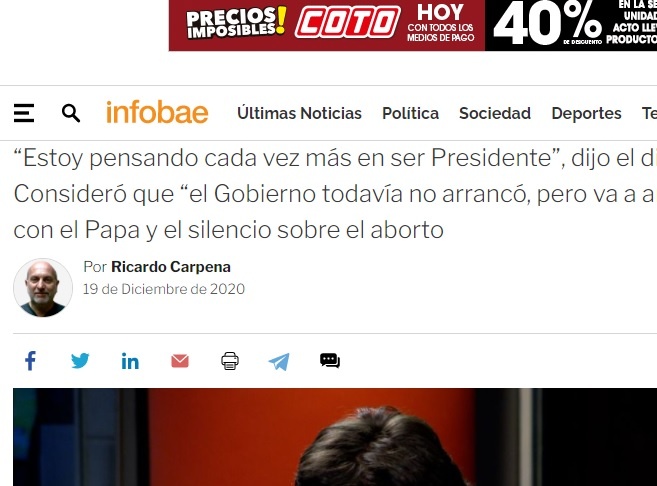Open Sociedad section
This screenshot has width=657, height=486.
coord(495,114)
